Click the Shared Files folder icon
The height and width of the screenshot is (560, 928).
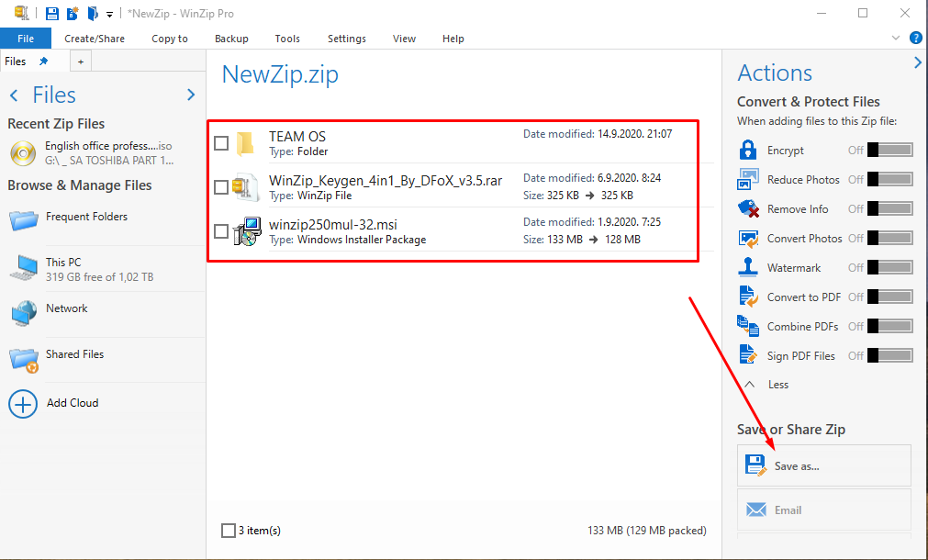tap(24, 359)
